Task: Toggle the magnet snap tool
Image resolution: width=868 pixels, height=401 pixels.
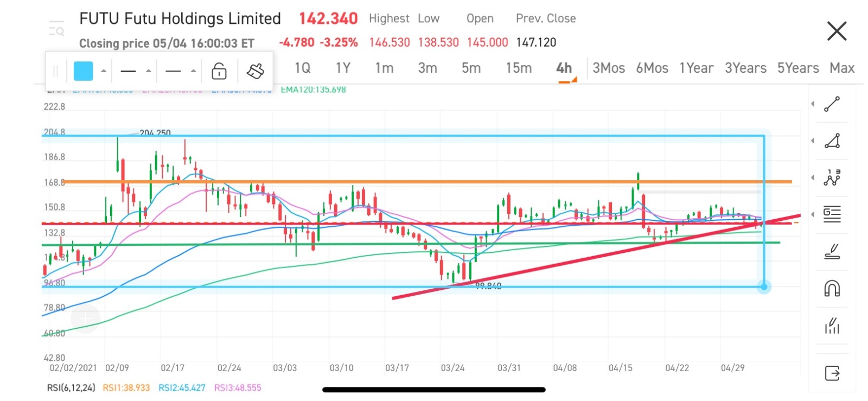Action: (x=832, y=288)
